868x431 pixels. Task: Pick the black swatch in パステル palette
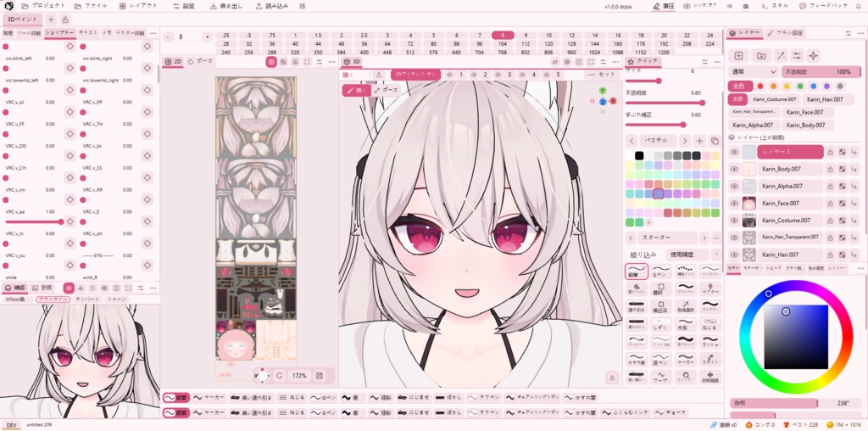coord(639,155)
